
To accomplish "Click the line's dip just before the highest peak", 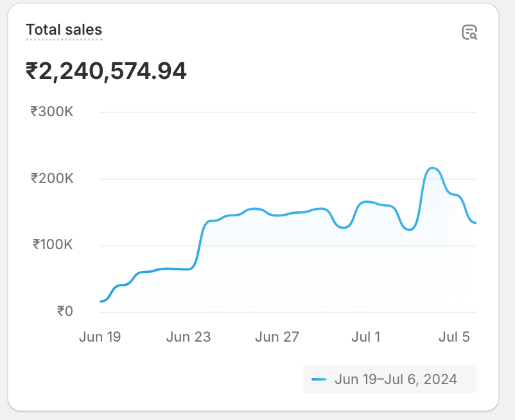I will point(410,229).
